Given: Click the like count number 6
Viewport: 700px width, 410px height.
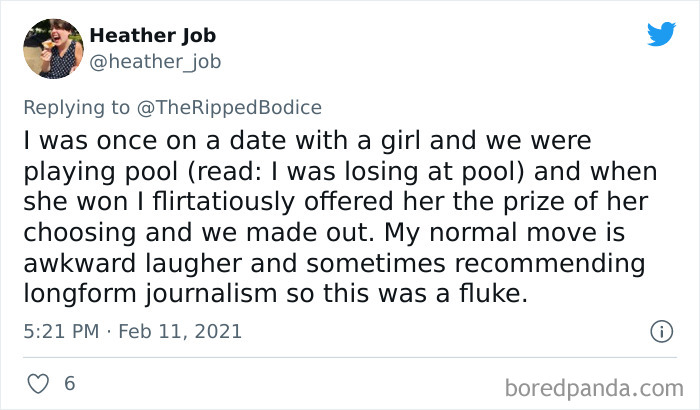Looking at the screenshot, I should tap(69, 384).
